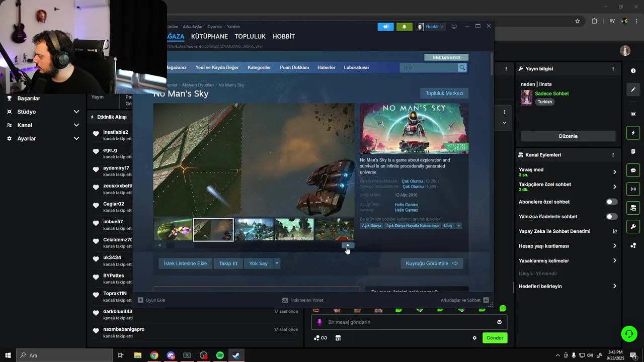644x362 pixels.
Task: Click the camera host icon in right sidebar
Action: click(633, 208)
